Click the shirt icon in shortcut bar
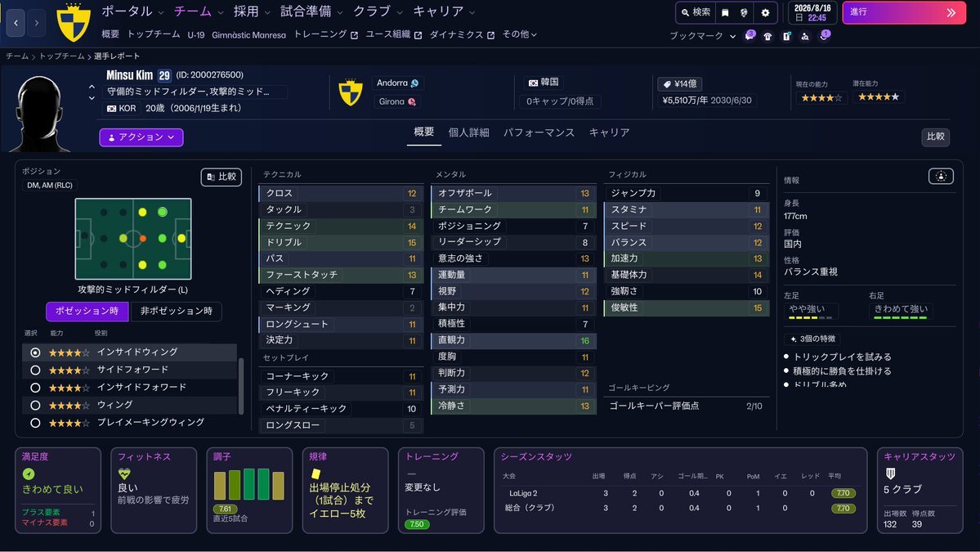 click(767, 36)
